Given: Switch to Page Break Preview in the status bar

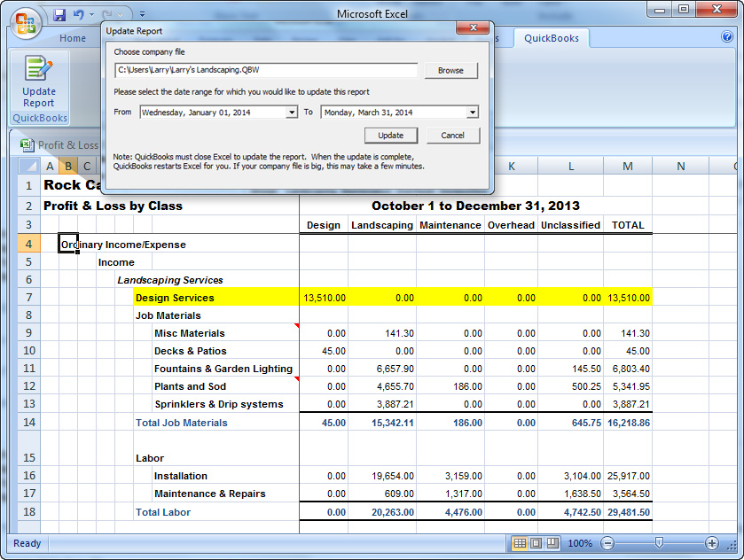Looking at the screenshot, I should click(552, 543).
